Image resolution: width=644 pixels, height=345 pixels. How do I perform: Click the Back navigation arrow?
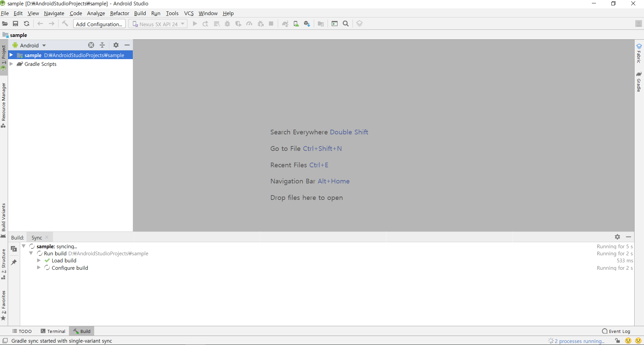click(40, 24)
